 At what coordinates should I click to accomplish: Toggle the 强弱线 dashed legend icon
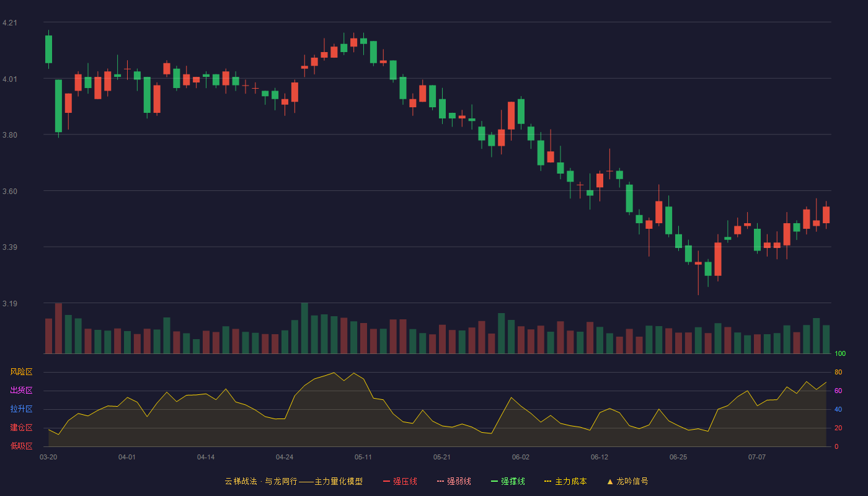tap(440, 481)
